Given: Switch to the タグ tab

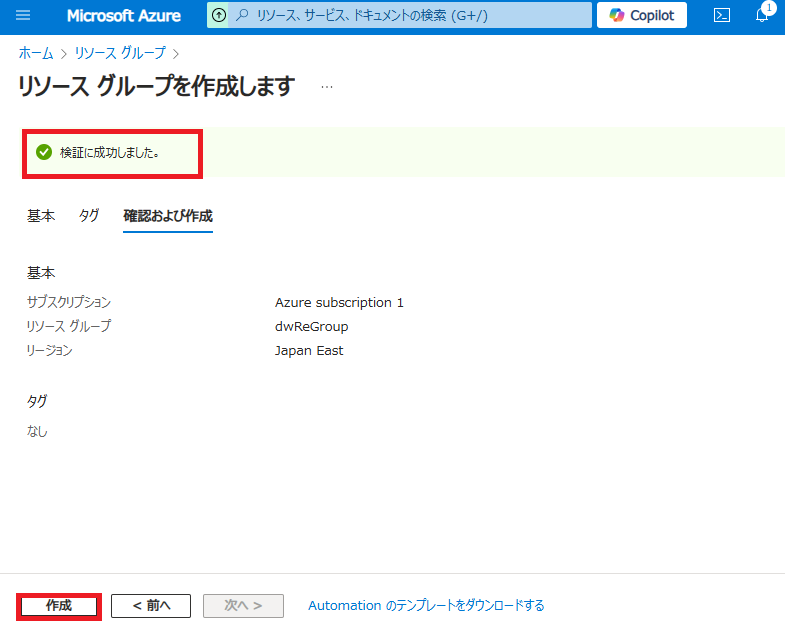Looking at the screenshot, I should click(89, 216).
